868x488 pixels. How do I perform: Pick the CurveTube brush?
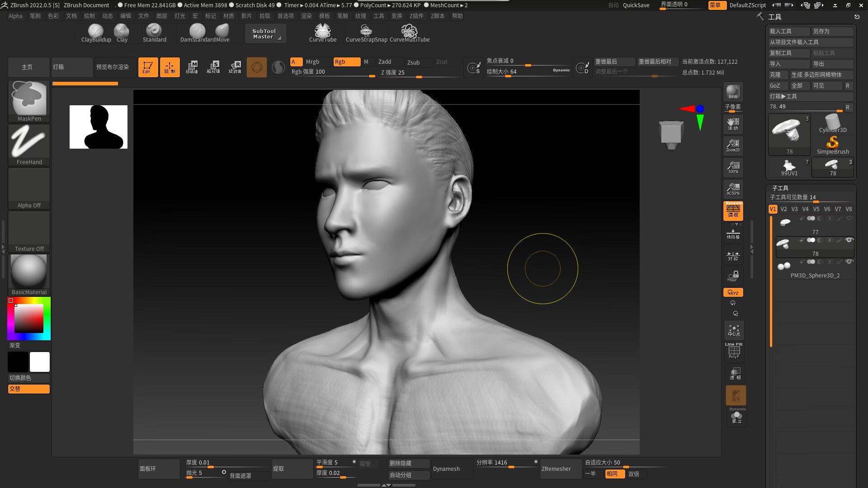tap(322, 33)
